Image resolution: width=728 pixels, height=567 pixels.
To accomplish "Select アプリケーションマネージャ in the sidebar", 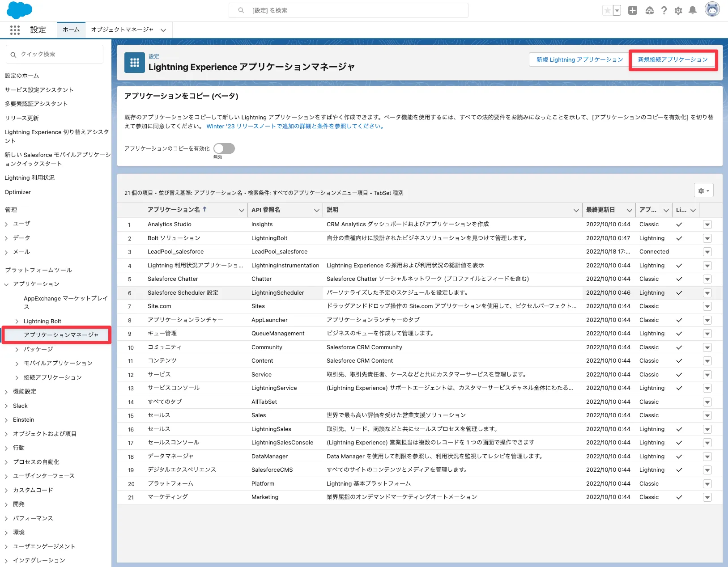I will click(61, 335).
